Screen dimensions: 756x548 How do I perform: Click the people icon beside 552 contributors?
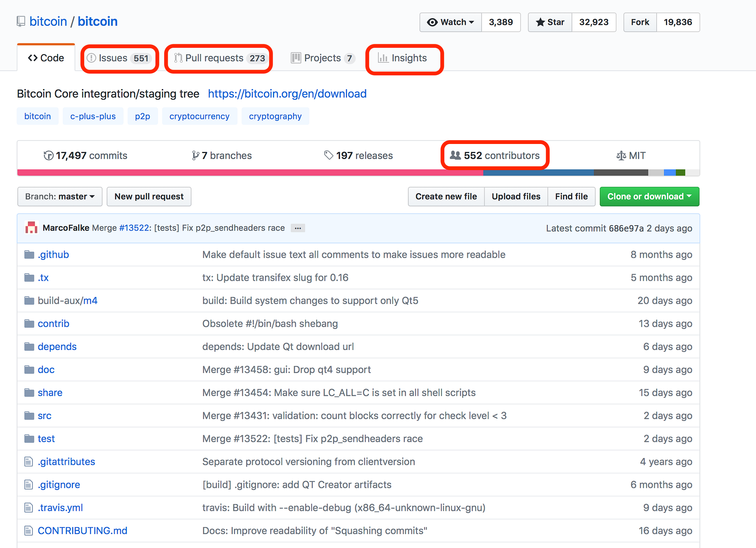[455, 155]
